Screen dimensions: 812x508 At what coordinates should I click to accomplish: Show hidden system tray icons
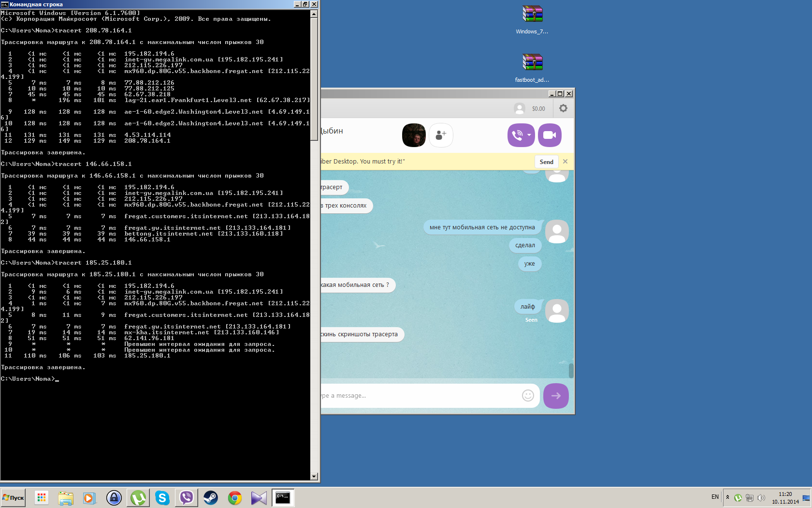727,497
